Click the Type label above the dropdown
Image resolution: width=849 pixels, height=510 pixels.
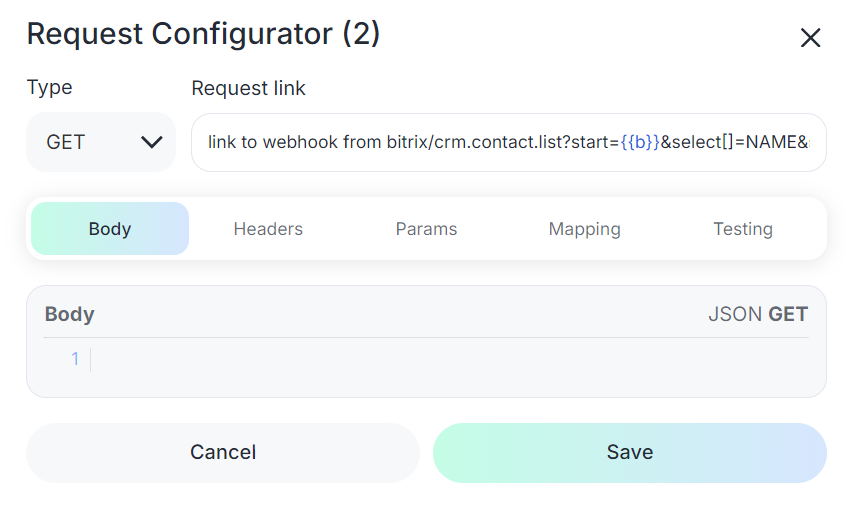point(49,87)
